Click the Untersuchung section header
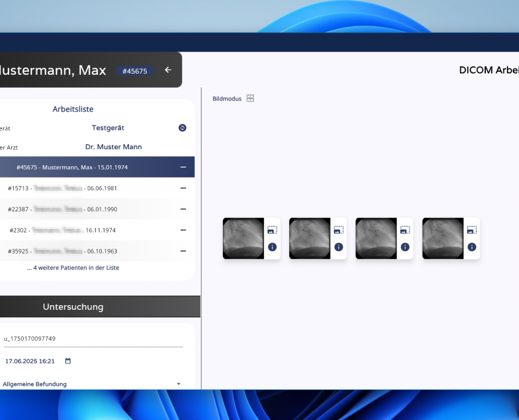The width and height of the screenshot is (519, 420). pos(74,306)
